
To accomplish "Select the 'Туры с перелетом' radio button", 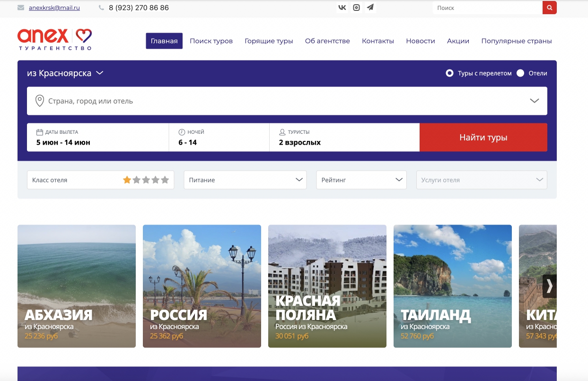I will tap(449, 73).
